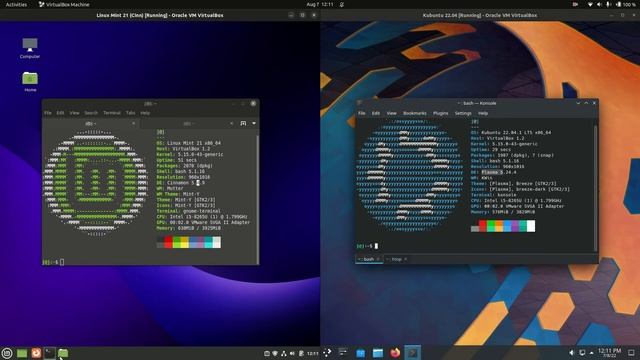Click the white swatch in Konsole neofetch
640x360 pixels.
[x=531, y=226]
